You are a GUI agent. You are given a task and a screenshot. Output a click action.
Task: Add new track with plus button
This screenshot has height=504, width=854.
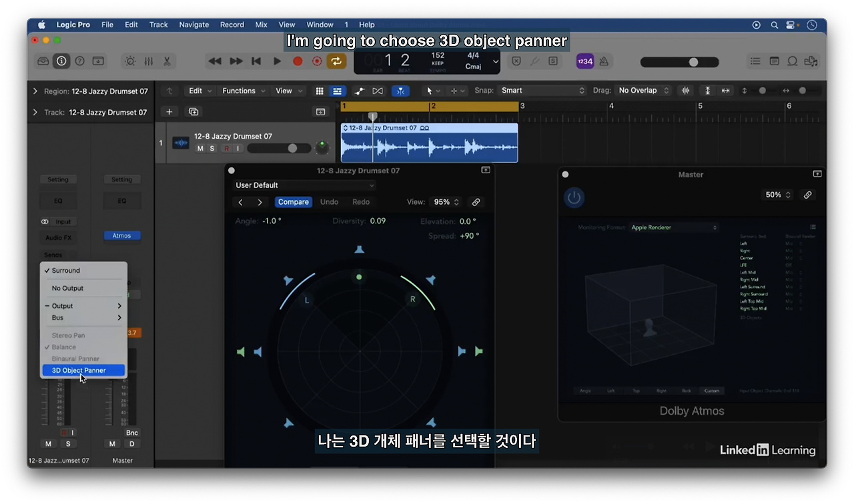(169, 112)
